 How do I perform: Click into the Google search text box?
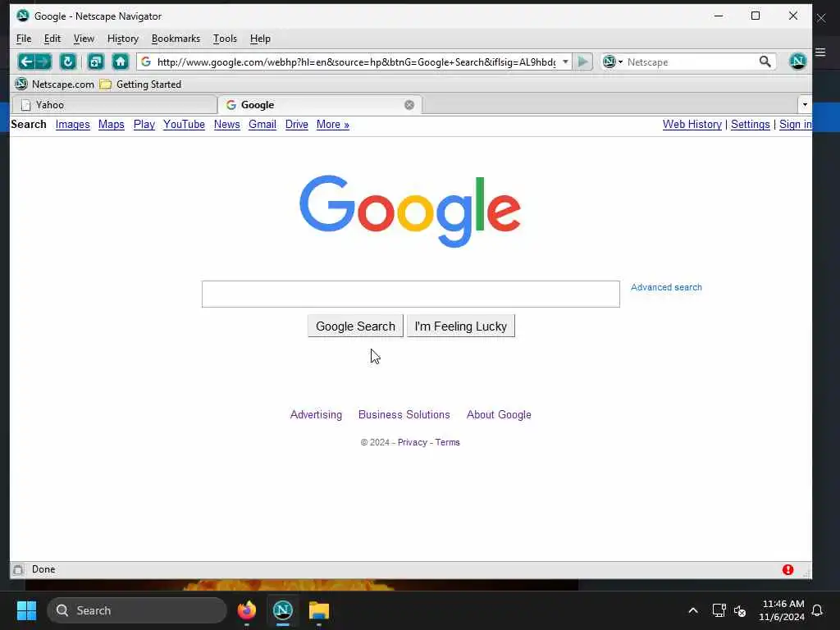coord(411,294)
